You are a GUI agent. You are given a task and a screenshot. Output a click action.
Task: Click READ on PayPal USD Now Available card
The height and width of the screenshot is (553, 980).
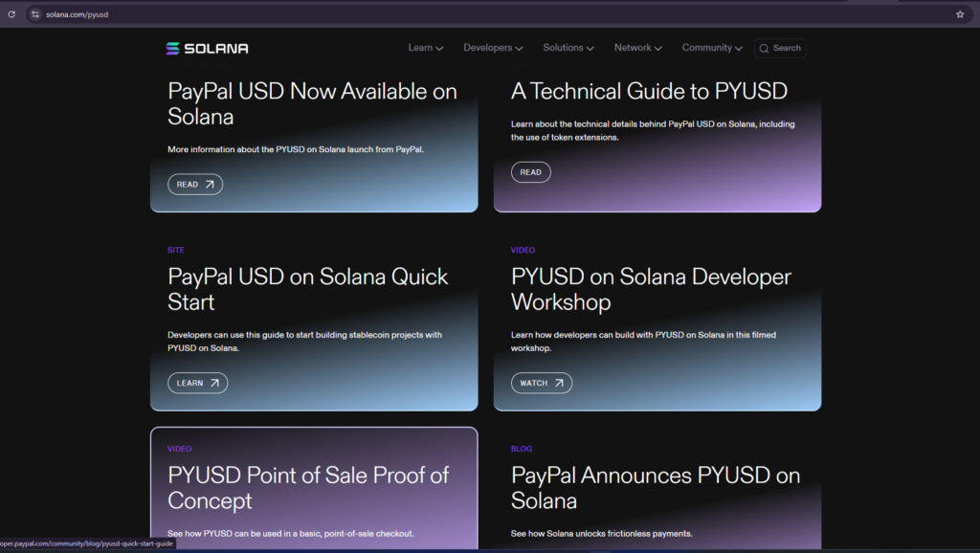pos(195,185)
